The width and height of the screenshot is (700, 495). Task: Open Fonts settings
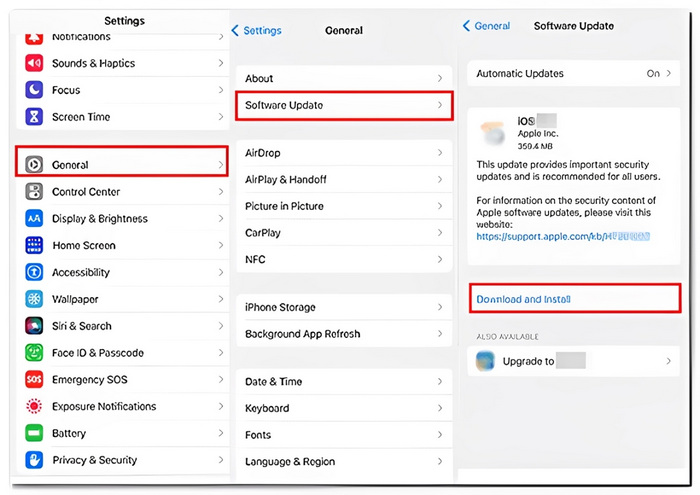pos(344,435)
